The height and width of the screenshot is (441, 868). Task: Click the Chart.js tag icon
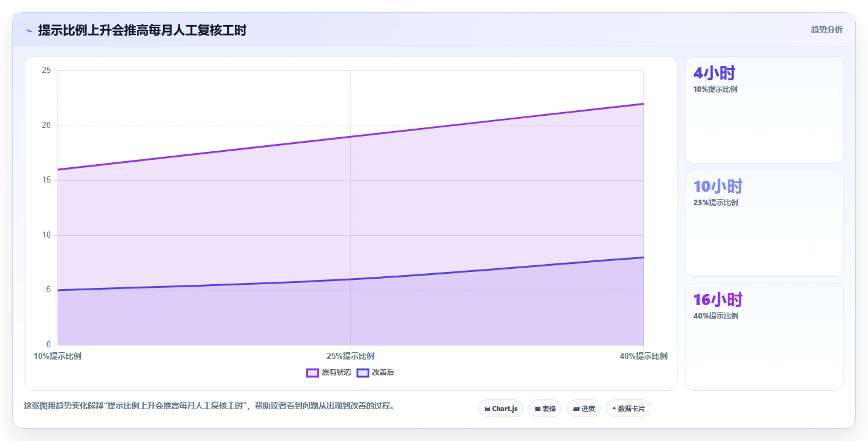coord(488,409)
